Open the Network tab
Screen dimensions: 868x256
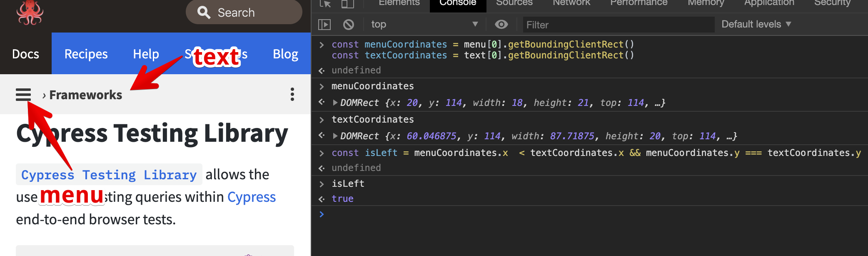coord(571,3)
